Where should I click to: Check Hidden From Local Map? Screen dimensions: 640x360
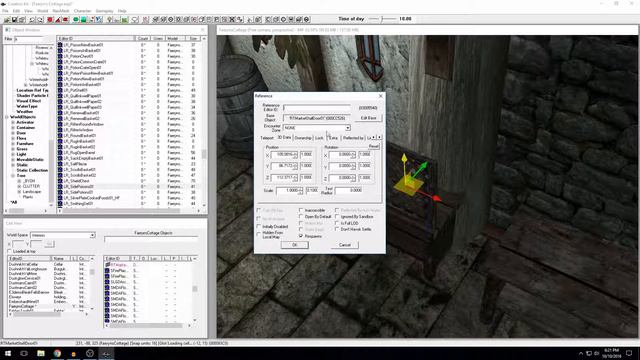click(x=259, y=235)
